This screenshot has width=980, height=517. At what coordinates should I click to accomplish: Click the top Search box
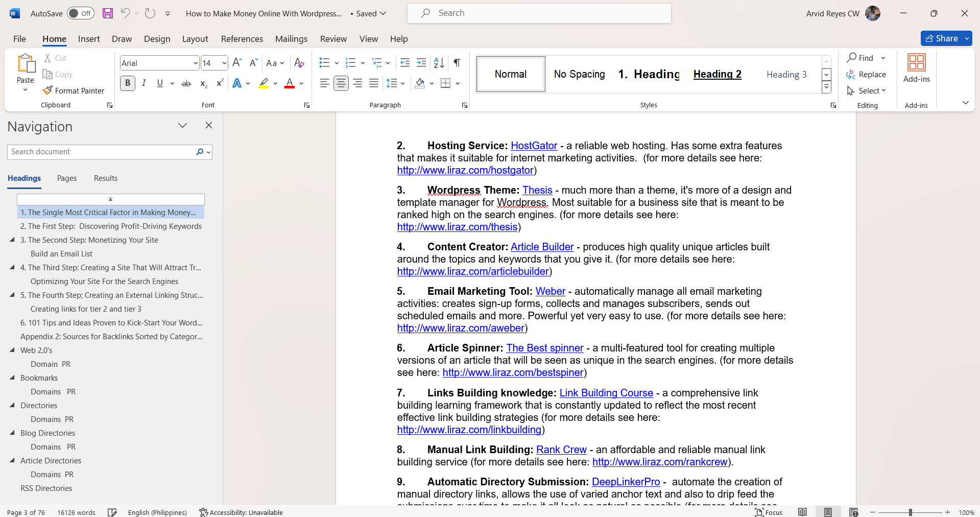pyautogui.click(x=539, y=13)
